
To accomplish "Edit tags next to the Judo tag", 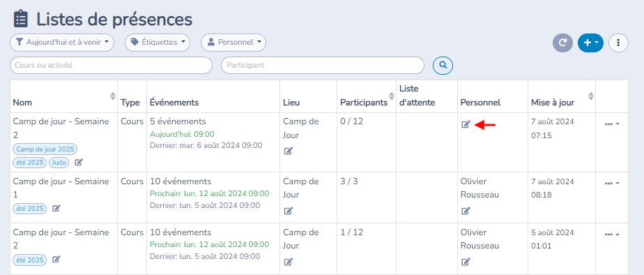I will tap(79, 163).
